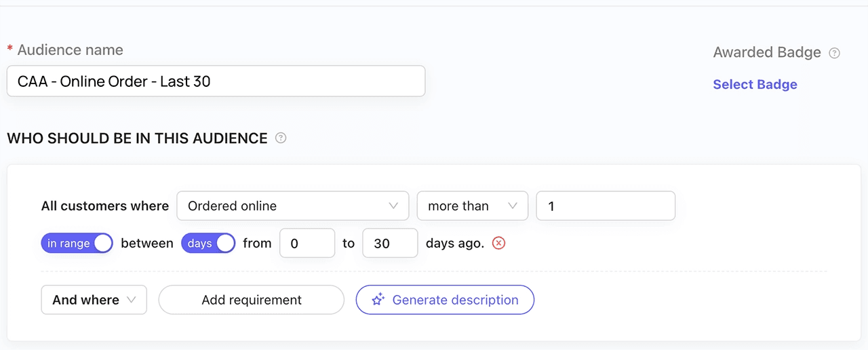The width and height of the screenshot is (868, 350).
Task: Focus the Audience name text field
Action: point(216,81)
